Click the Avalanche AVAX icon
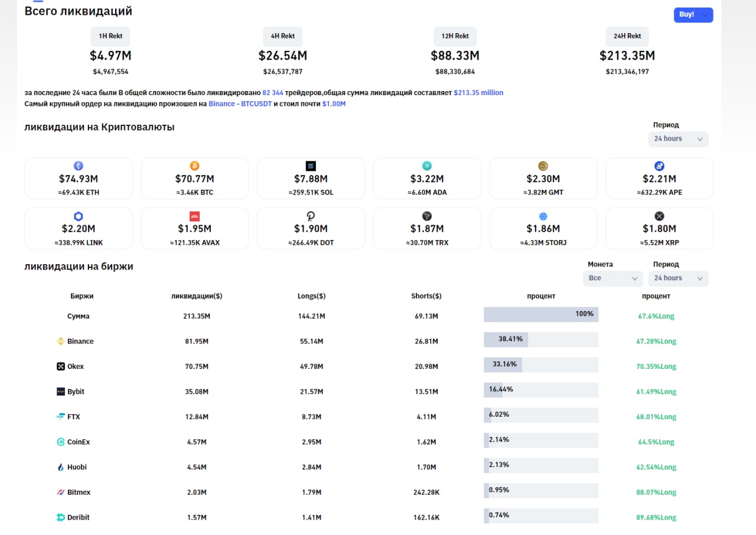The height and width of the screenshot is (535, 756). [195, 216]
